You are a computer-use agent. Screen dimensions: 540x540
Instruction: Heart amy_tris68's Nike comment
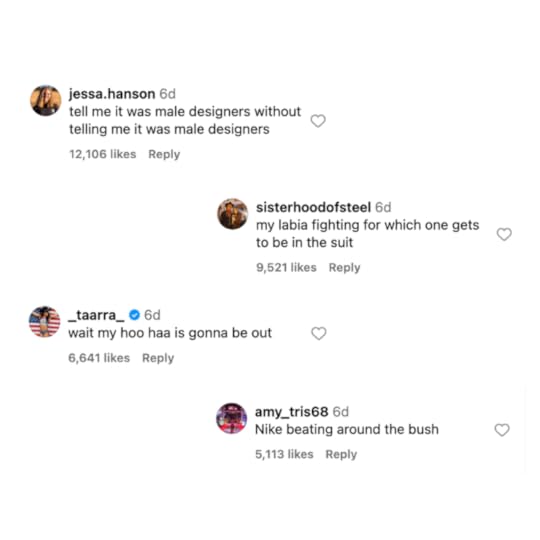[x=502, y=430]
